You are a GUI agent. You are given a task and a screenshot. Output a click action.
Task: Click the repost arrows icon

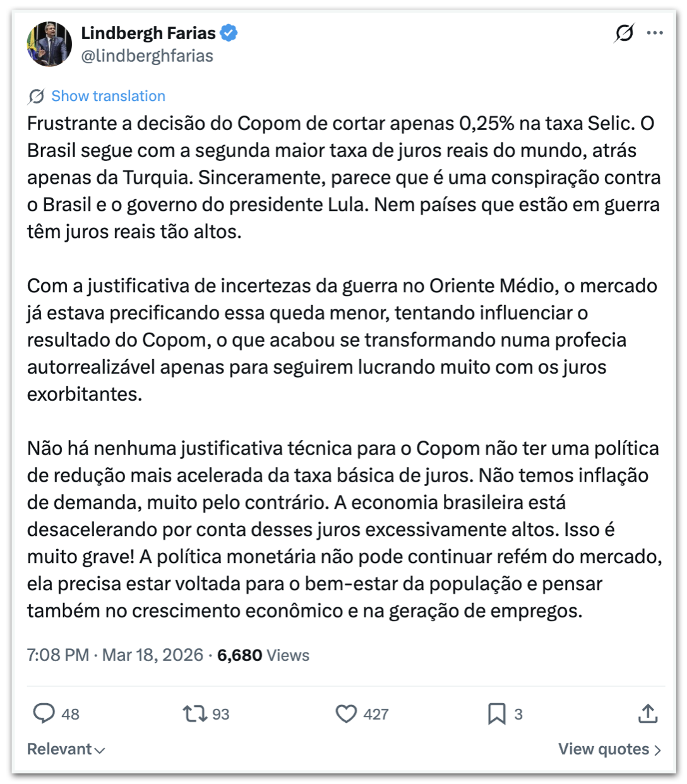coord(194,714)
